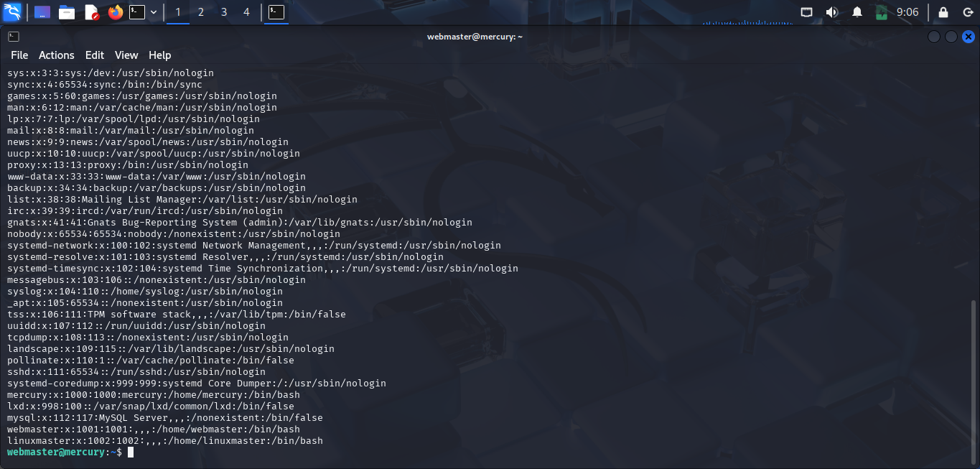Open the volume control slider
Screen dimensions: 980x469
tap(831, 11)
